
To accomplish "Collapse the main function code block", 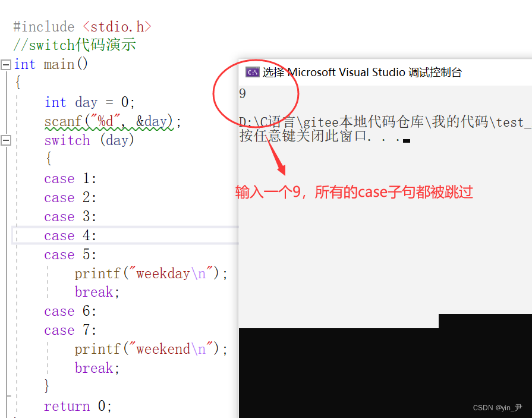I will coord(6,64).
